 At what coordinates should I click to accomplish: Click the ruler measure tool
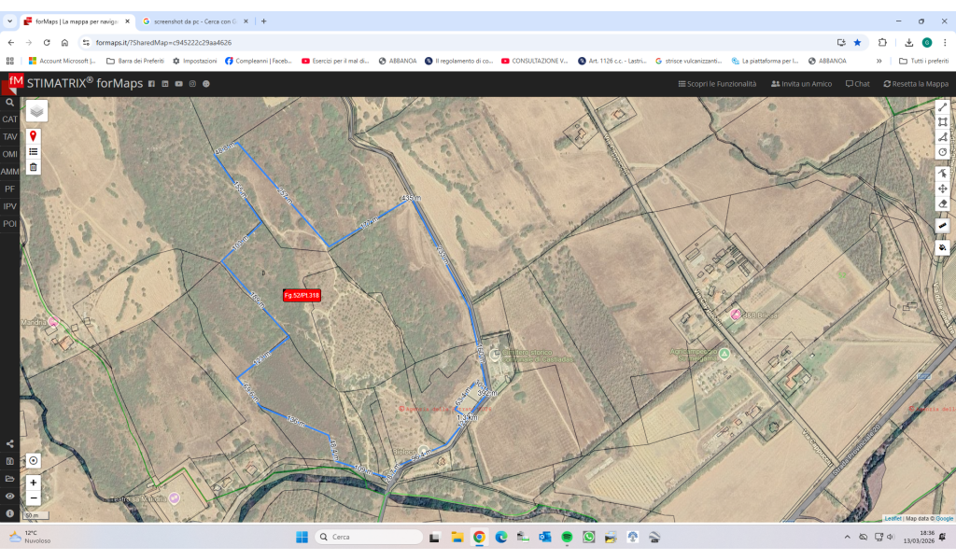tap(942, 225)
